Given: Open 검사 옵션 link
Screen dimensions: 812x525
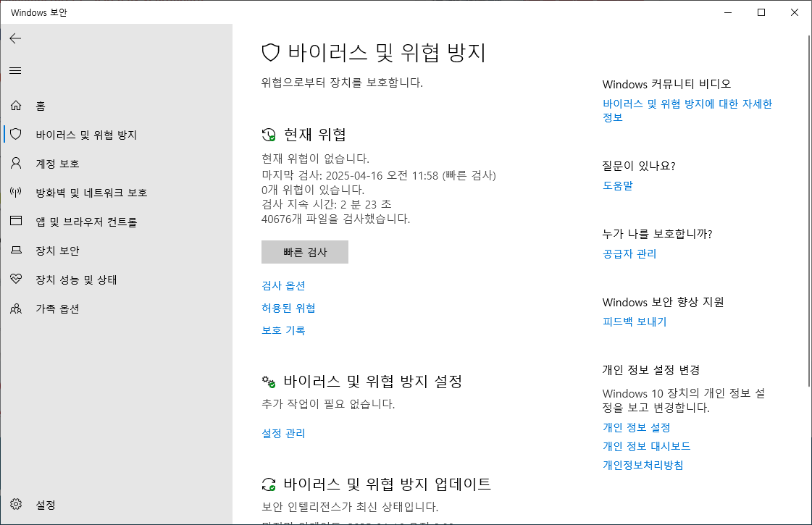Looking at the screenshot, I should click(x=283, y=286).
